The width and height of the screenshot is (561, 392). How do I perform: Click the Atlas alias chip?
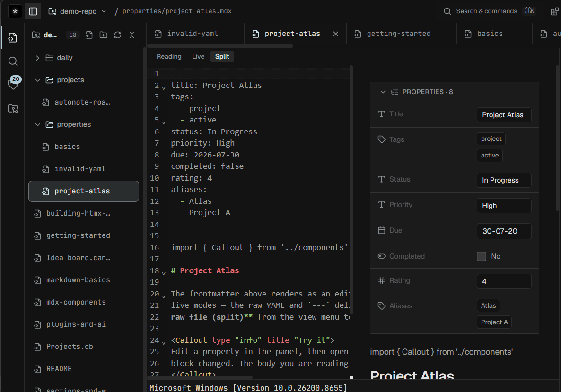pos(488,305)
